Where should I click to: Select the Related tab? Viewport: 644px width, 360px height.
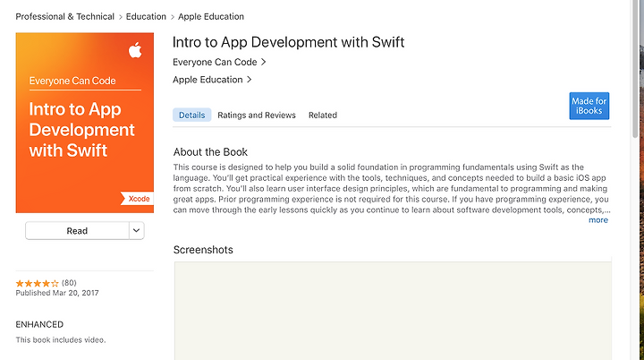click(323, 116)
